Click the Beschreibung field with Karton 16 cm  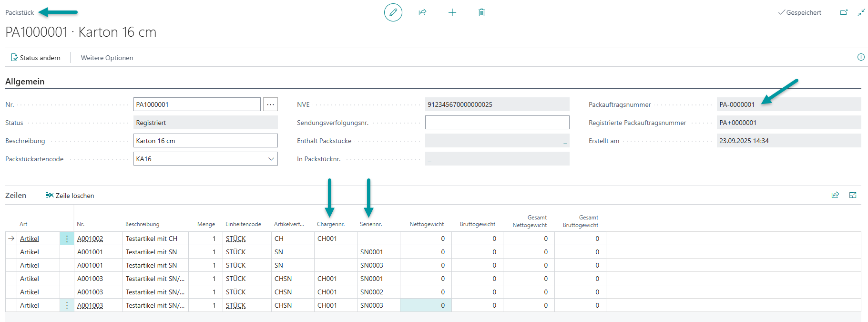(x=205, y=141)
